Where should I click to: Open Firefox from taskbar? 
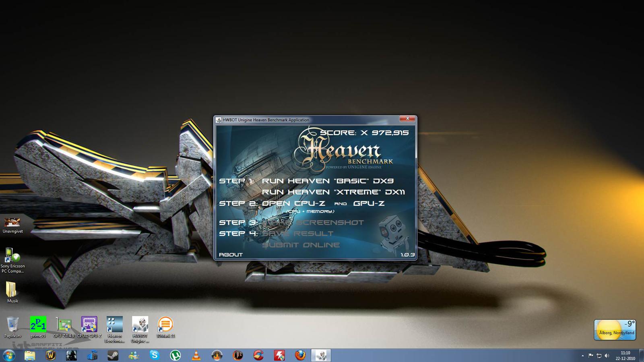click(300, 356)
